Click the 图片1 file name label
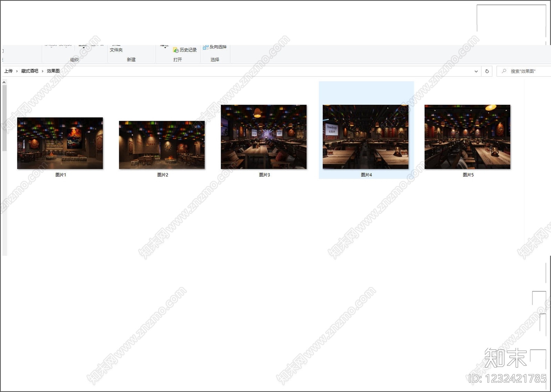The width and height of the screenshot is (551, 392). pos(61,175)
